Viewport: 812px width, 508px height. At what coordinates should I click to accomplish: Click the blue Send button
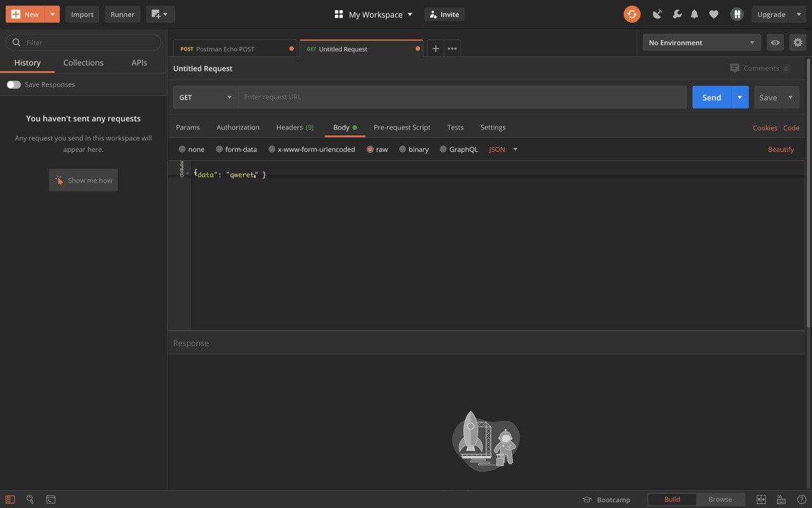click(x=712, y=97)
